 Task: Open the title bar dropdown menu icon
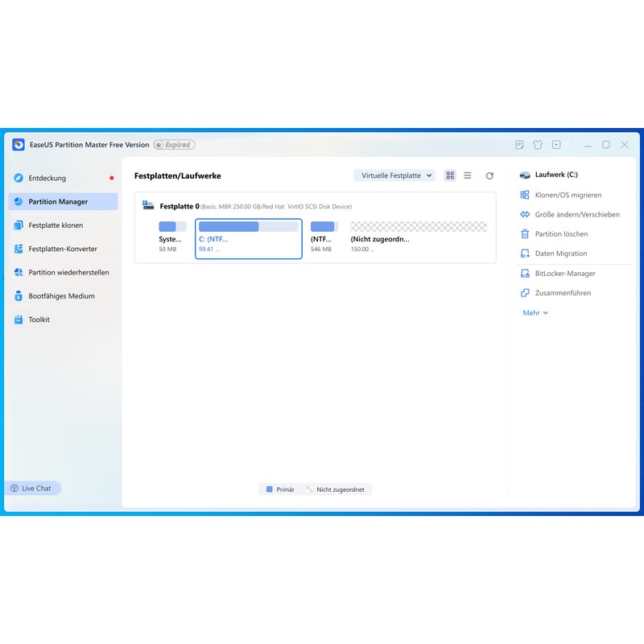(x=556, y=145)
